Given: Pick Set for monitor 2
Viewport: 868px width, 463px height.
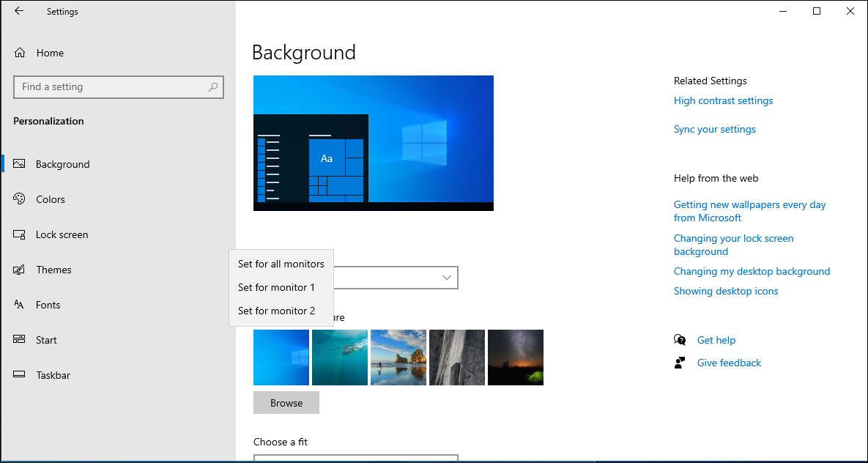Looking at the screenshot, I should 276,311.
